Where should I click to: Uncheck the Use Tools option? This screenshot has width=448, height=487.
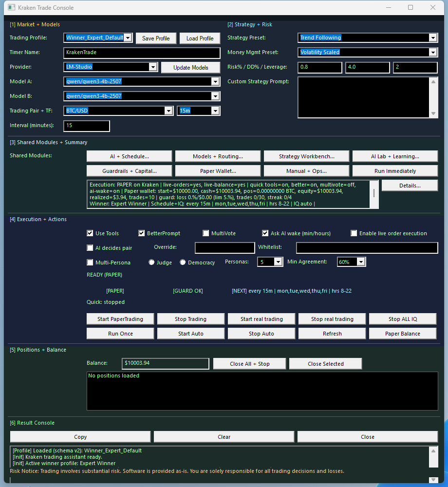pos(90,233)
